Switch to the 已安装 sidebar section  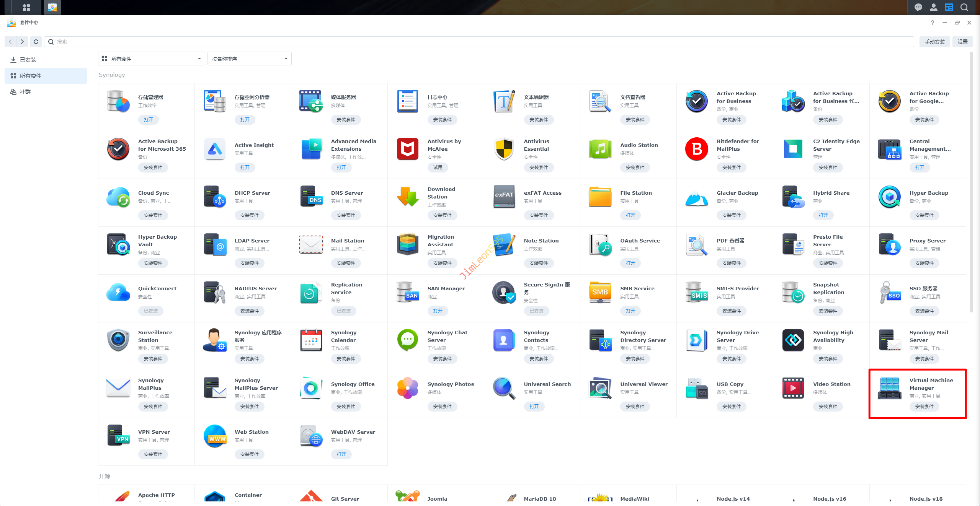click(28, 60)
